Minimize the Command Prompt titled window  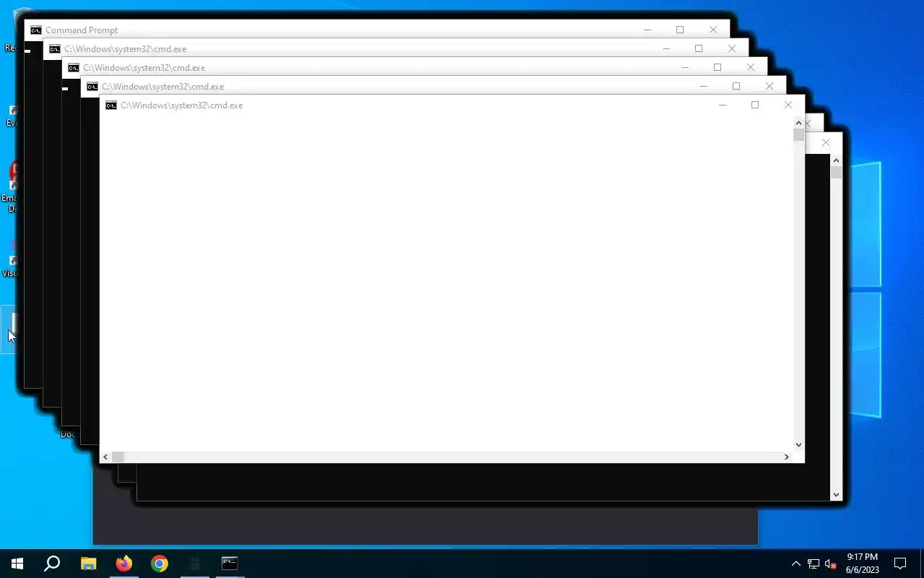point(647,30)
